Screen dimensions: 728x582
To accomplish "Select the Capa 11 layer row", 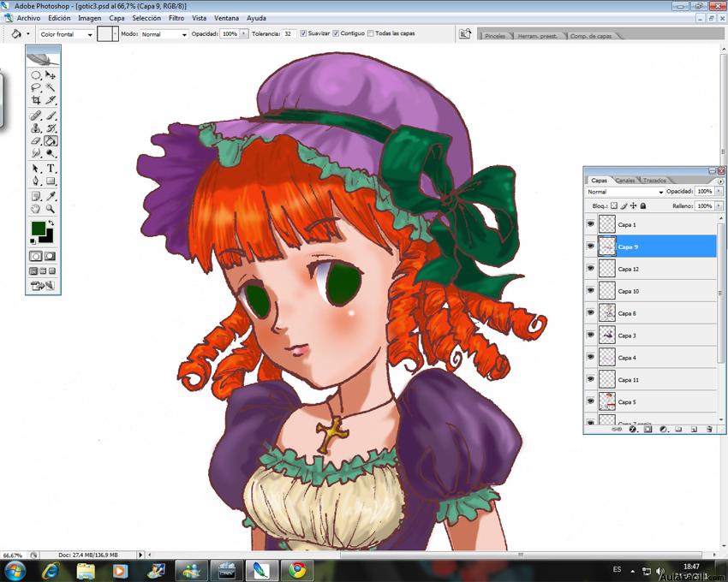I will [x=650, y=380].
